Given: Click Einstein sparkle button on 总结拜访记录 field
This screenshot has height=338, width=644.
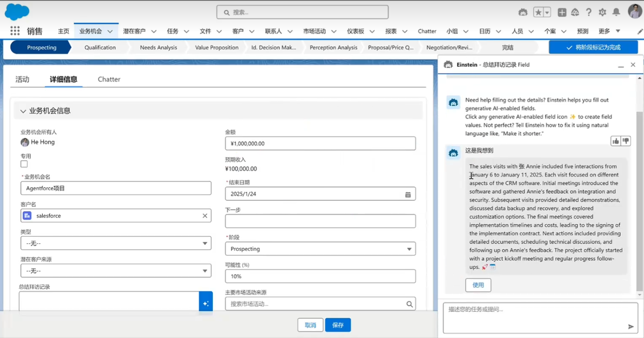Looking at the screenshot, I should pyautogui.click(x=205, y=303).
